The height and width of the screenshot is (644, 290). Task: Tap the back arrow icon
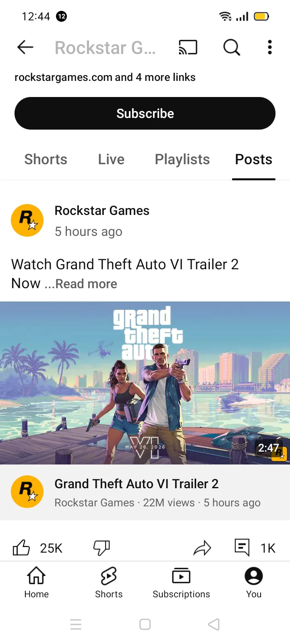click(x=25, y=47)
